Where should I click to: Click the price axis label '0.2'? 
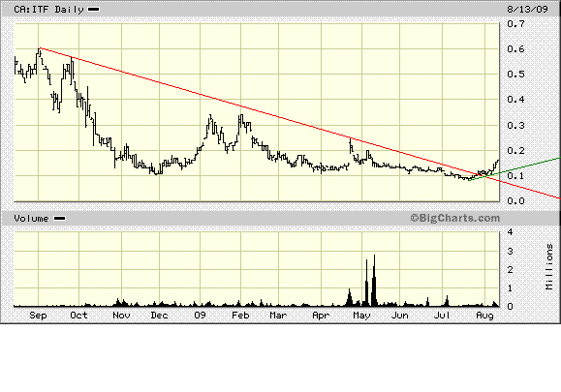pos(515,151)
